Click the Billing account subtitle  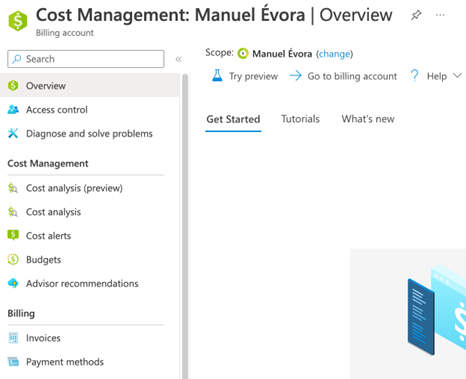65,33
